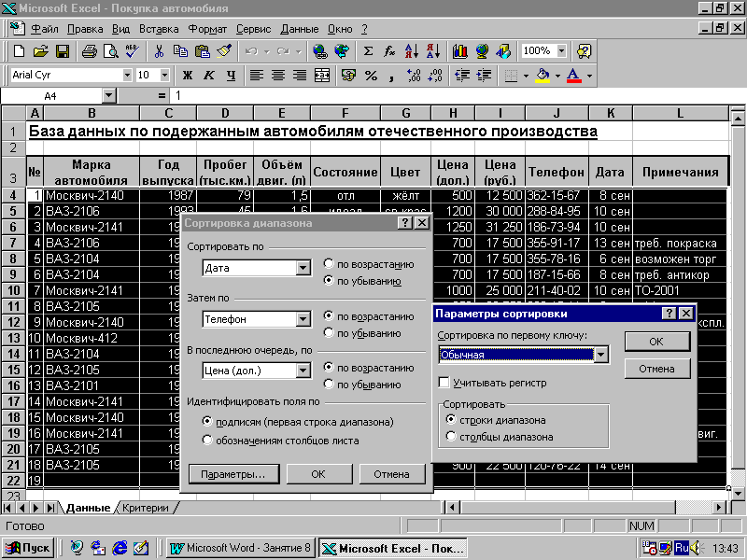
Task: Align text to the left
Action: (x=257, y=76)
